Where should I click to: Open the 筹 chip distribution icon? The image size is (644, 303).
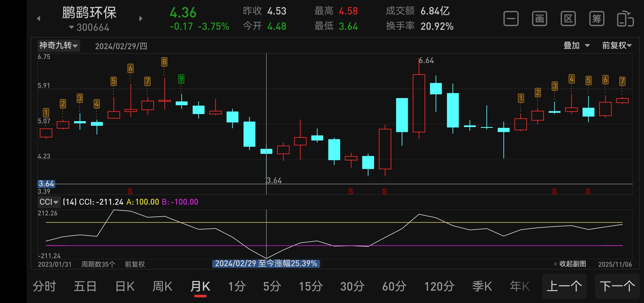[597, 19]
